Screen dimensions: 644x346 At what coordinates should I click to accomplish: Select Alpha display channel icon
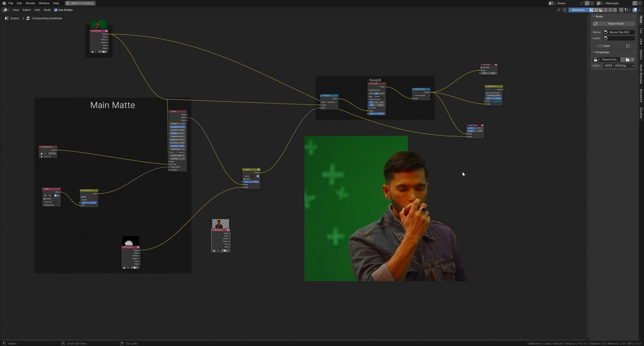click(x=601, y=10)
